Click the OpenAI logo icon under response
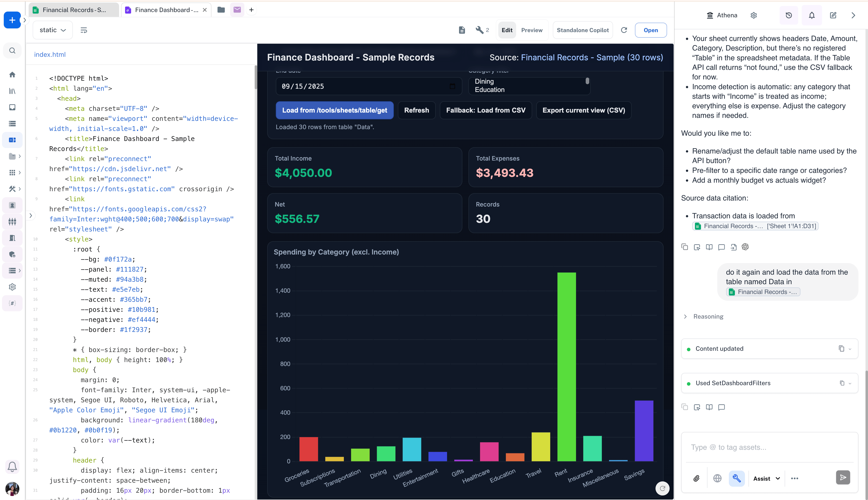 click(x=745, y=247)
